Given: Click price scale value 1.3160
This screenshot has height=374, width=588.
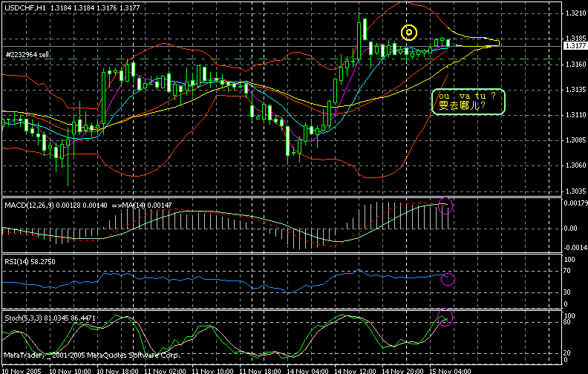Looking at the screenshot, I should [575, 65].
